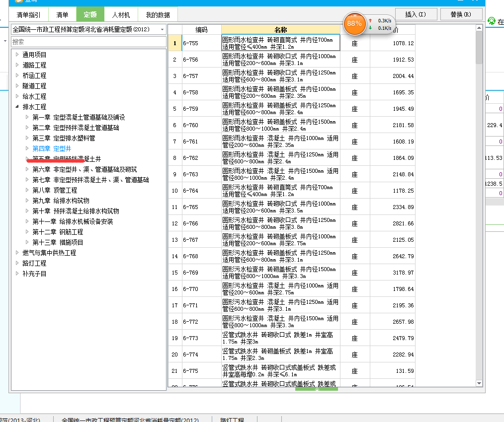The height and width of the screenshot is (422, 504).
Task: Click price value 1912.53
Action: point(403,60)
